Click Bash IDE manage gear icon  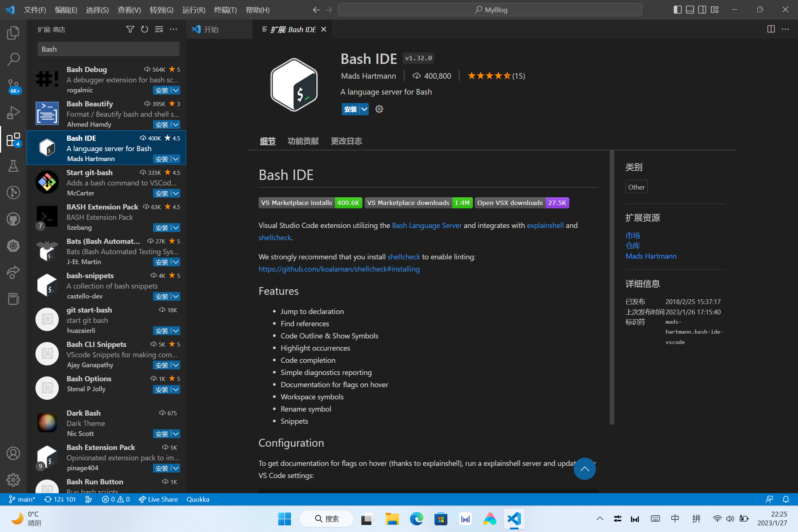click(x=379, y=109)
